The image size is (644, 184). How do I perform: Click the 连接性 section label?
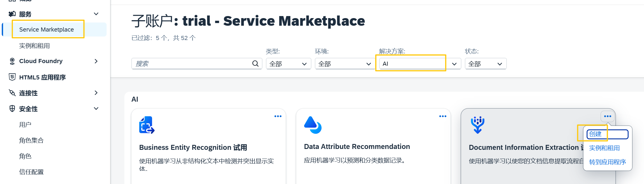(28, 93)
